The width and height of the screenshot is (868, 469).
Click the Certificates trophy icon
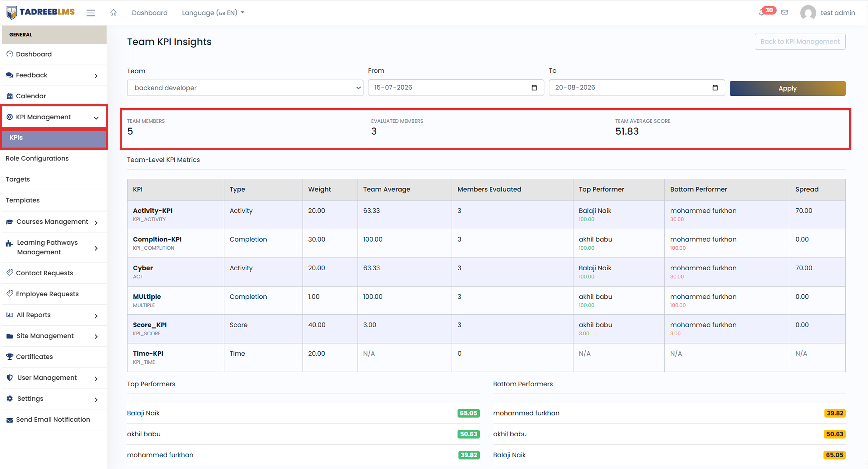pos(10,356)
